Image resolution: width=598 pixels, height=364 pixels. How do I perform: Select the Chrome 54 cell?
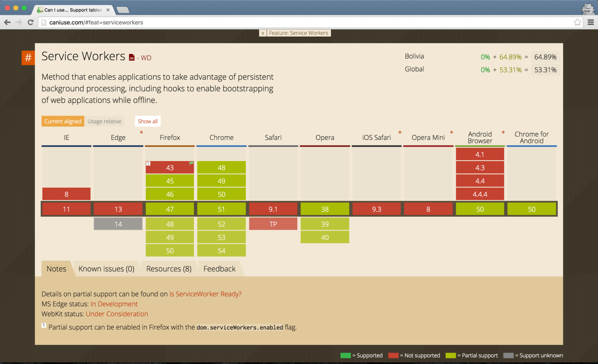[x=221, y=251]
